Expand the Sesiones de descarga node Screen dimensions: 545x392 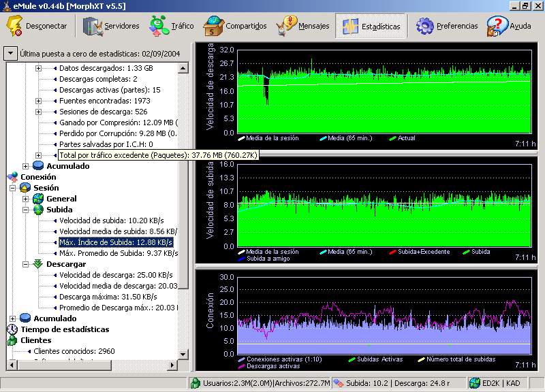38,112
